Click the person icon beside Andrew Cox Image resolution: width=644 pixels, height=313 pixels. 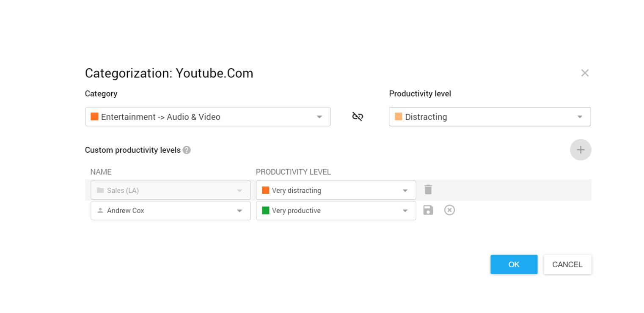(x=100, y=211)
